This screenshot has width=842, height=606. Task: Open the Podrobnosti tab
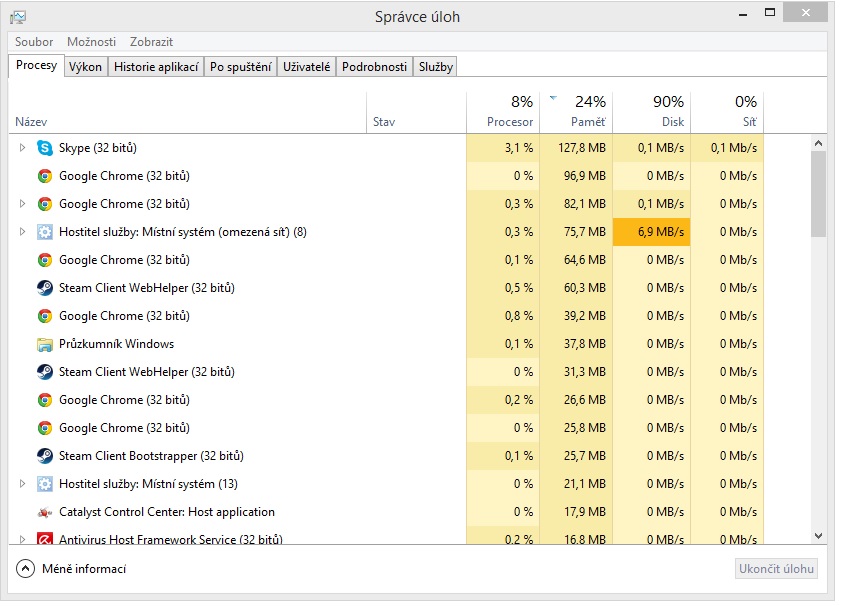tap(374, 67)
